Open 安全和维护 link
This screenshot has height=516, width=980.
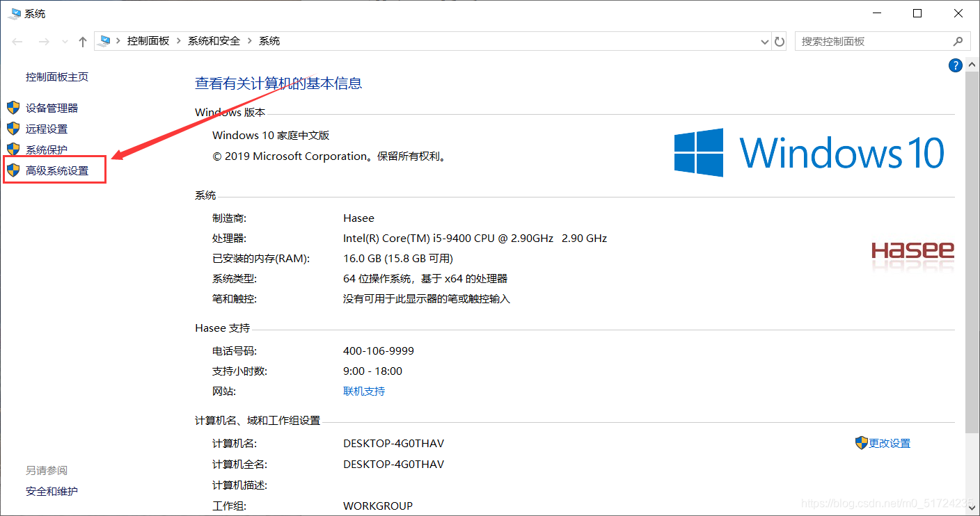[52, 492]
